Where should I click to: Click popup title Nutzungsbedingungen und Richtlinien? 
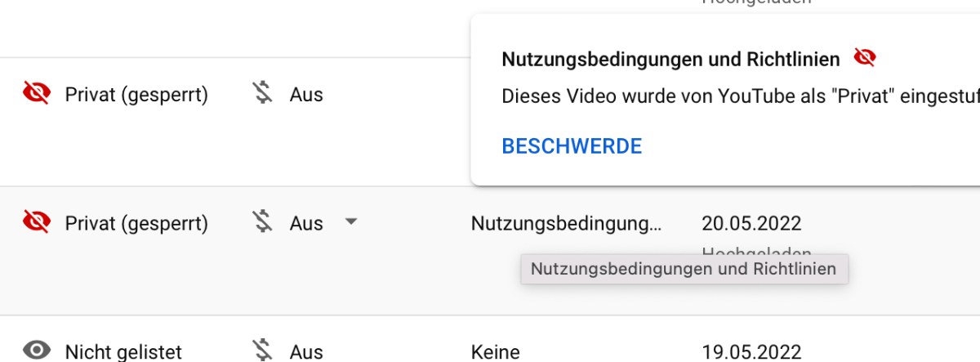tap(670, 59)
